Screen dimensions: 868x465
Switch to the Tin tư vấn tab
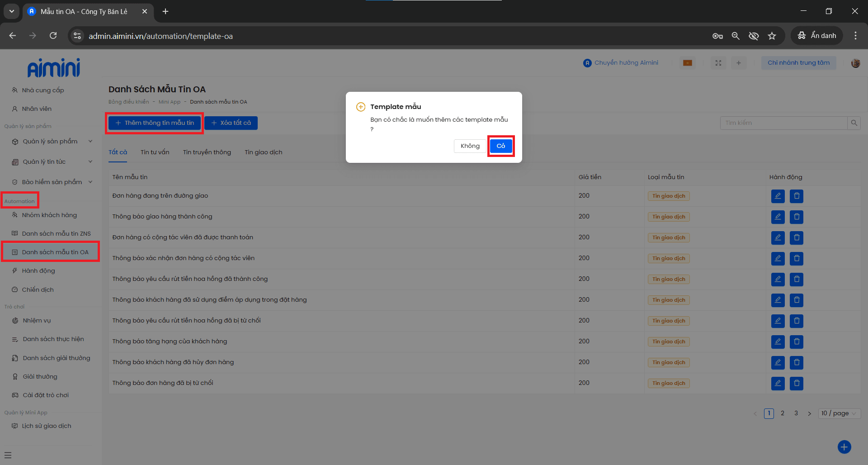pos(155,152)
